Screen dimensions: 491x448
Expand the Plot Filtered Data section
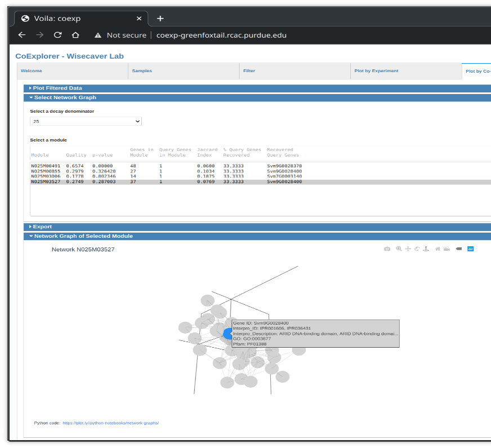click(x=56, y=88)
